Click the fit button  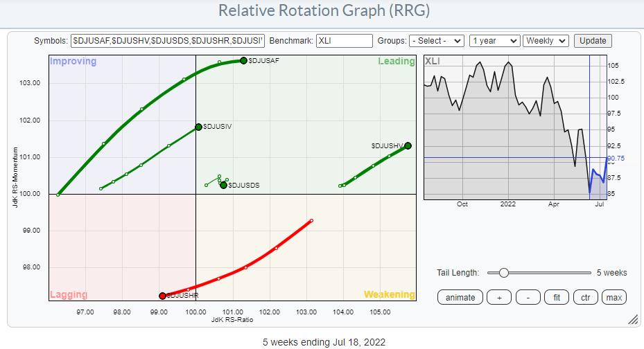coord(557,297)
